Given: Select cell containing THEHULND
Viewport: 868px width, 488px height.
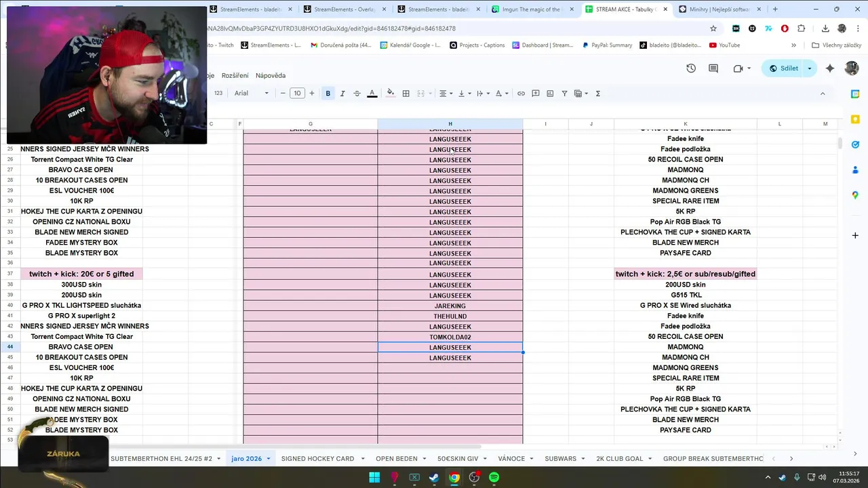Looking at the screenshot, I should (450, 317).
